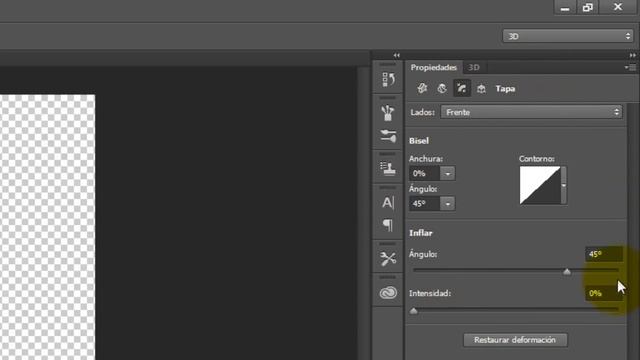The height and width of the screenshot is (360, 640).
Task: Select the Deform properties icon
Action: pos(442,88)
